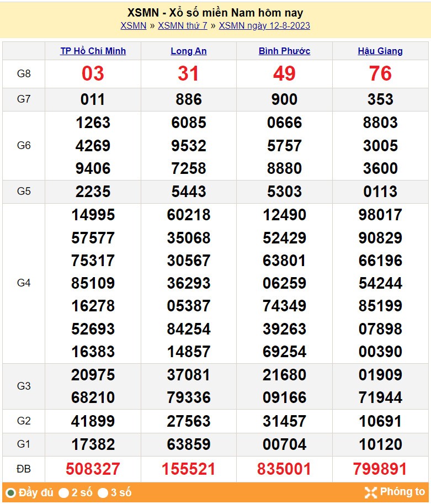
Task: Open the XSMN breadcrumb link
Action: point(133,25)
